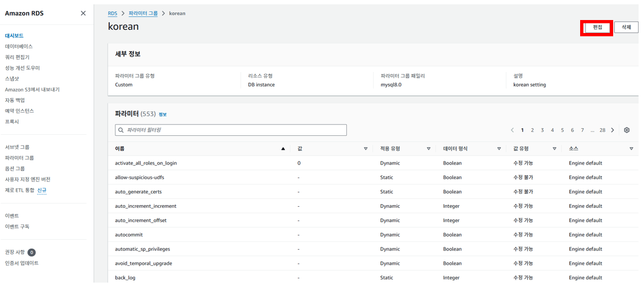Screen dimensions: 644x288
Task: Open 쿼리 편집기 in the sidebar
Action: click(x=17, y=57)
